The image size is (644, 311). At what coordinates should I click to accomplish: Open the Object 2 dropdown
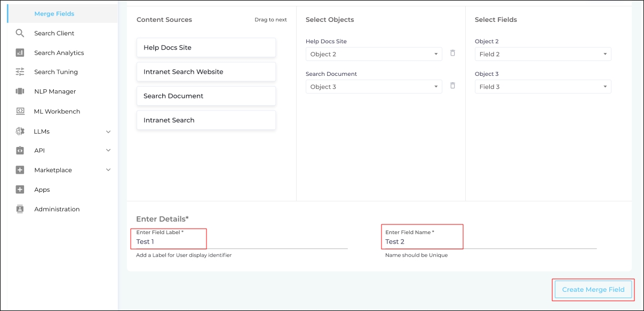[x=373, y=54]
